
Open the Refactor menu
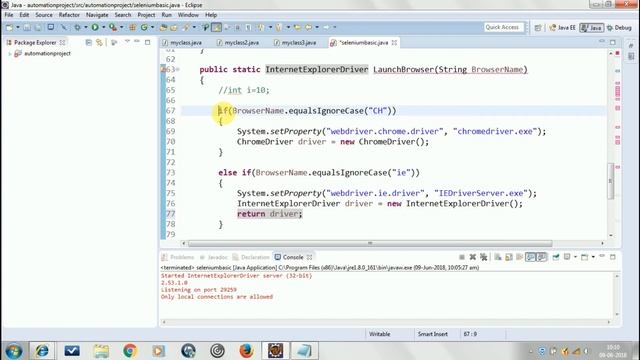pyautogui.click(x=69, y=15)
